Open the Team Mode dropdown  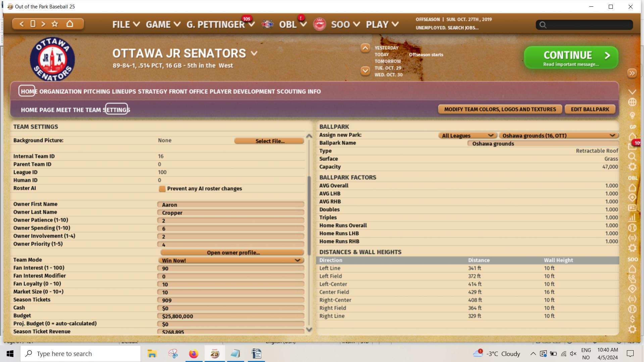click(231, 260)
